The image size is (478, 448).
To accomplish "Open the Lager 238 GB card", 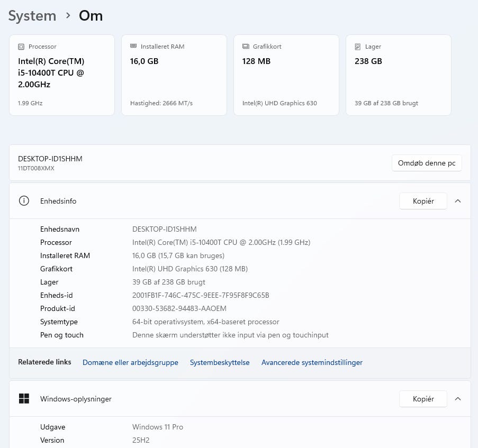I will (399, 75).
